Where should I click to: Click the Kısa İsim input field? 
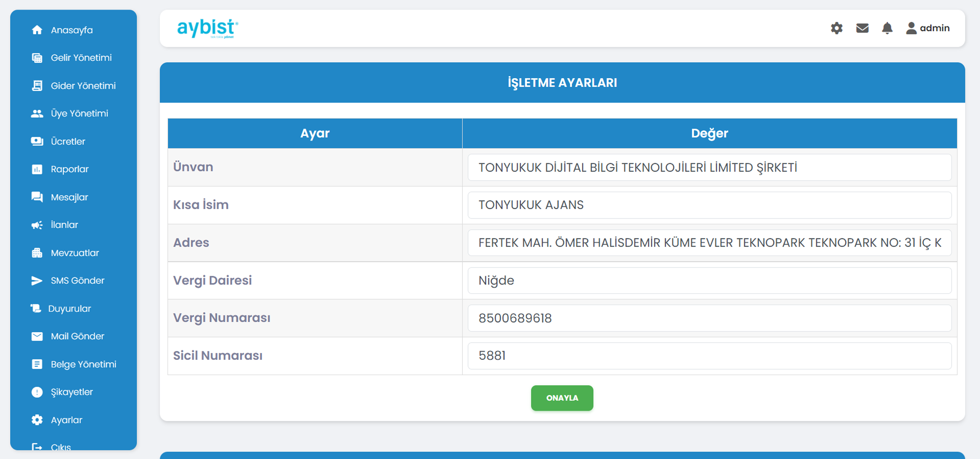709,205
